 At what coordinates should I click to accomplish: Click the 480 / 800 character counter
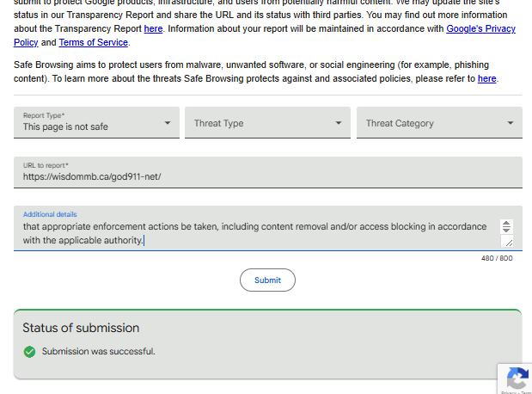(x=497, y=258)
